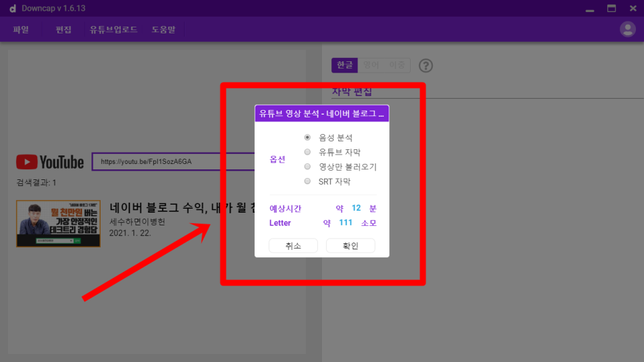Select the 영상만 불러오기 radio option

307,167
